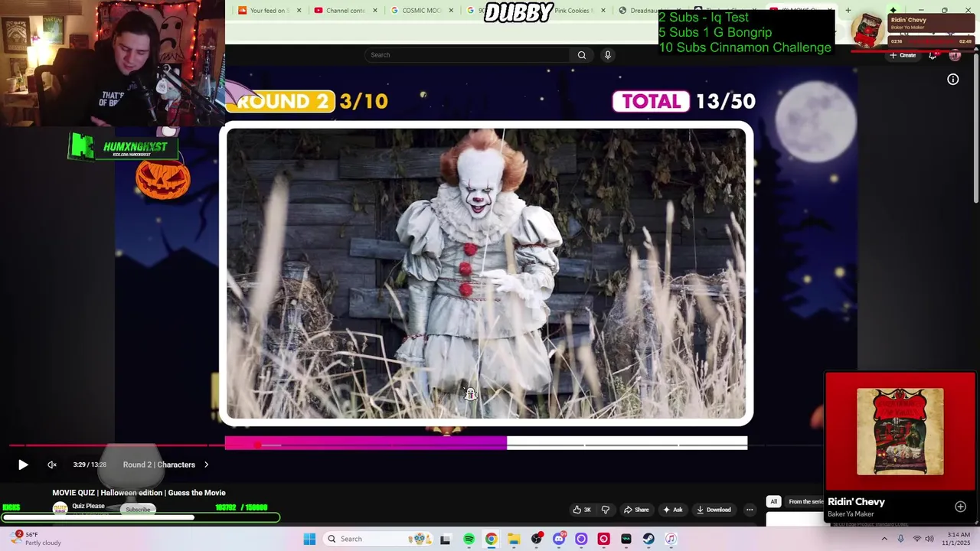Click the YouTube search magnifier button

(x=582, y=55)
